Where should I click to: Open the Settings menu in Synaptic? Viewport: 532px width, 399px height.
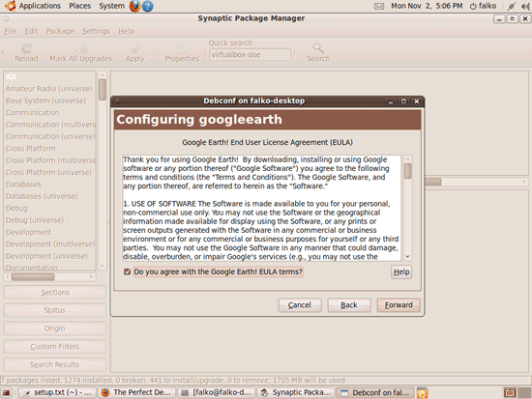click(x=96, y=31)
